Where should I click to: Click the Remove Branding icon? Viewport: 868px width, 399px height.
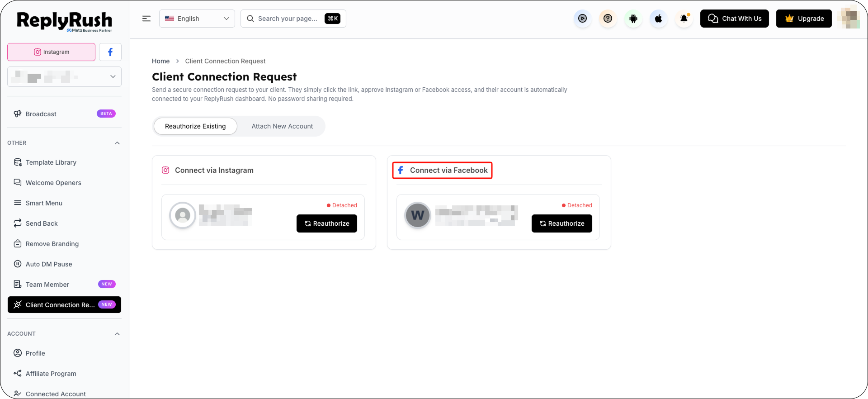click(18, 243)
